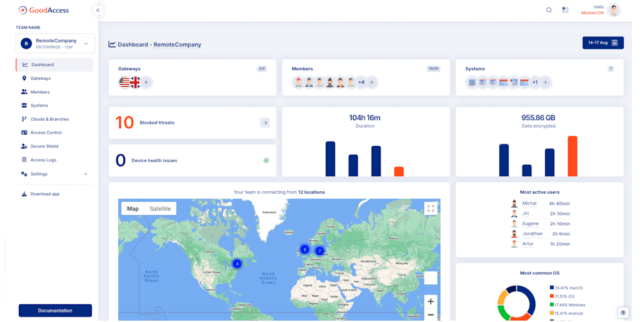Click the Documentation button

click(x=55, y=311)
